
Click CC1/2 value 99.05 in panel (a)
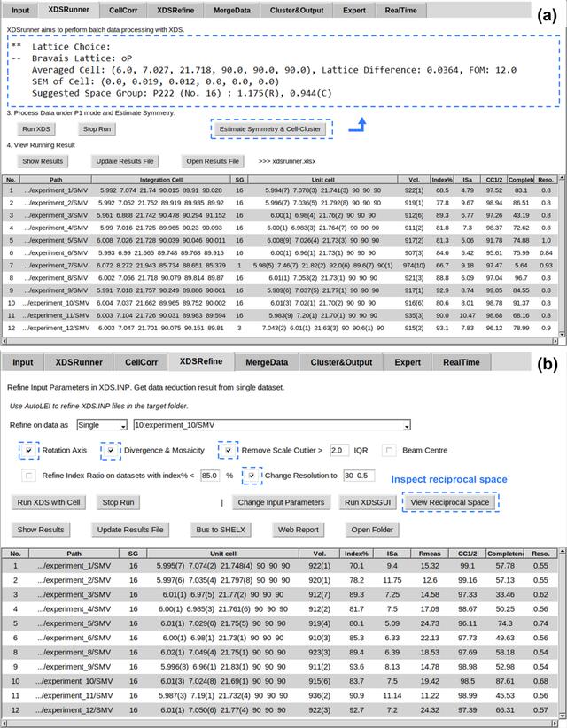click(494, 290)
